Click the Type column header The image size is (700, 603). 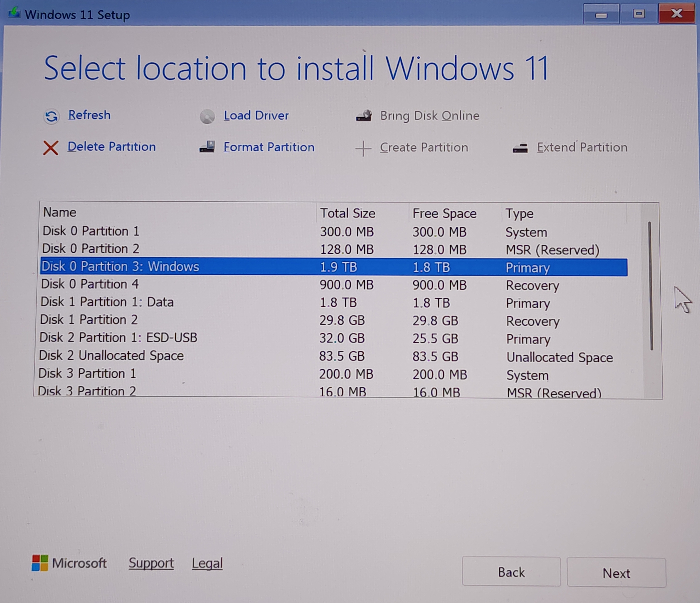[564, 214]
